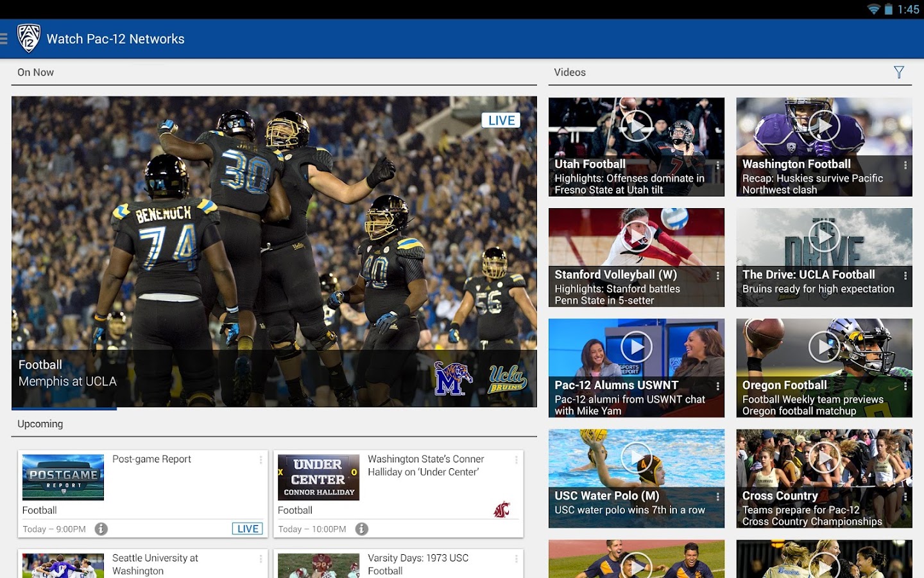
Task: Play the Cross Country video
Action: pos(824,458)
